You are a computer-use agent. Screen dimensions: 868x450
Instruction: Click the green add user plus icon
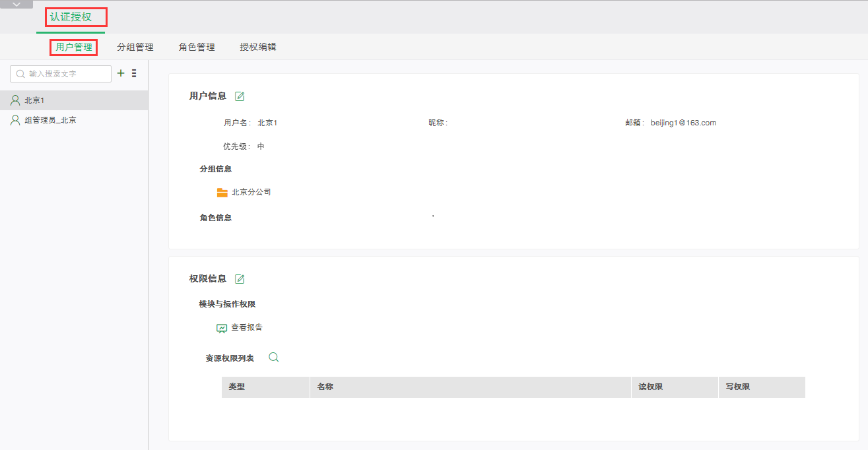[x=121, y=73]
